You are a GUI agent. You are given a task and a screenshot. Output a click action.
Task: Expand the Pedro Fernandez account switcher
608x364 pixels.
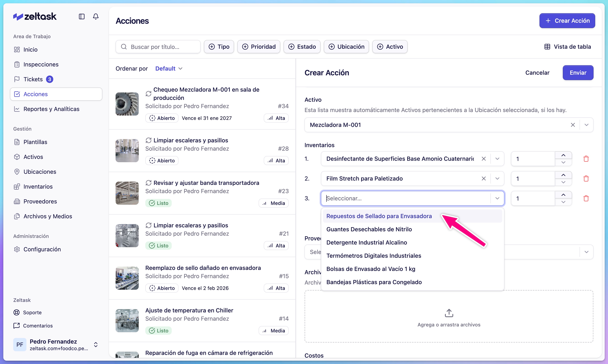[x=96, y=345]
